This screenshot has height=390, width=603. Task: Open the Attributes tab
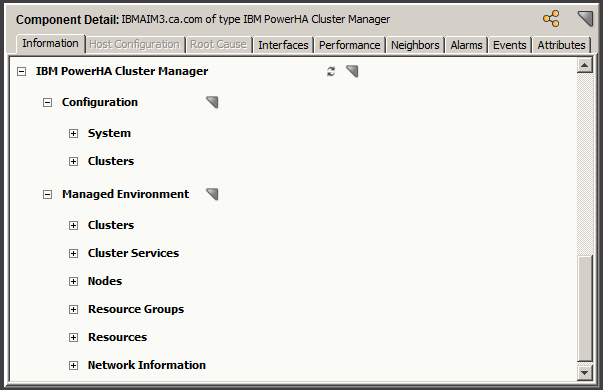click(561, 45)
